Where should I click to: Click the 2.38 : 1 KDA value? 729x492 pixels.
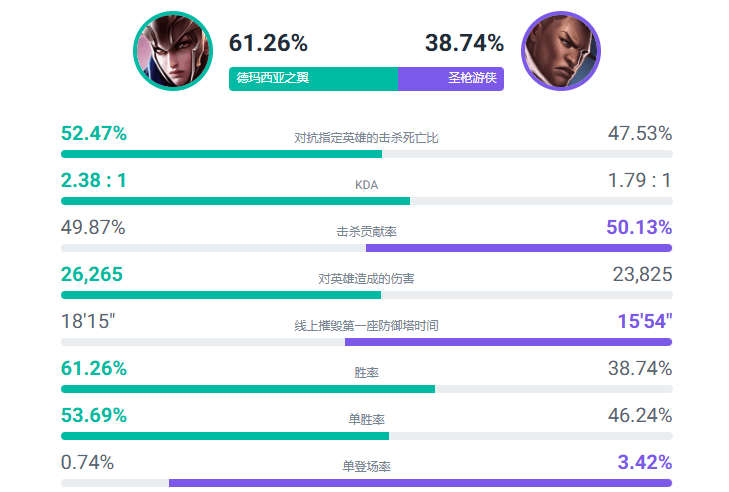point(93,181)
